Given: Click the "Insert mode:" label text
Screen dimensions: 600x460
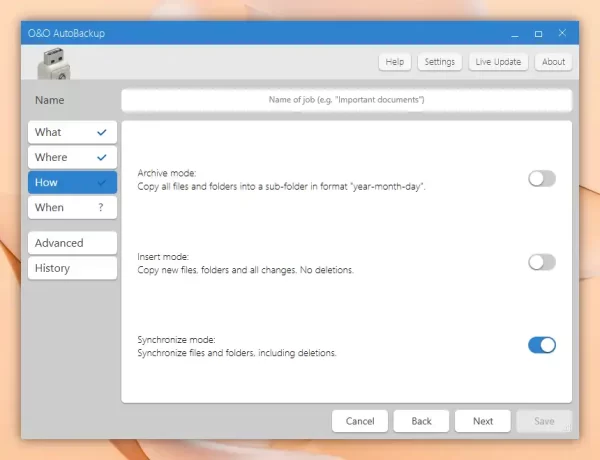Looking at the screenshot, I should coord(163,256).
